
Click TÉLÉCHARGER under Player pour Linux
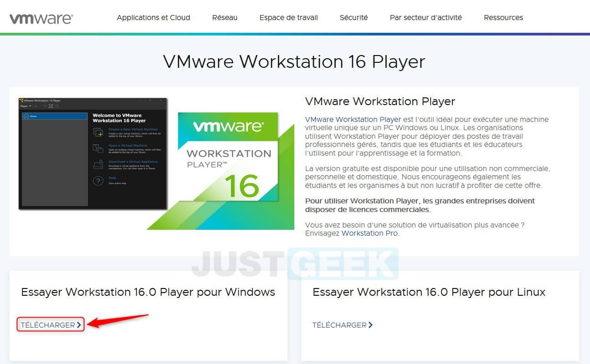point(342,325)
